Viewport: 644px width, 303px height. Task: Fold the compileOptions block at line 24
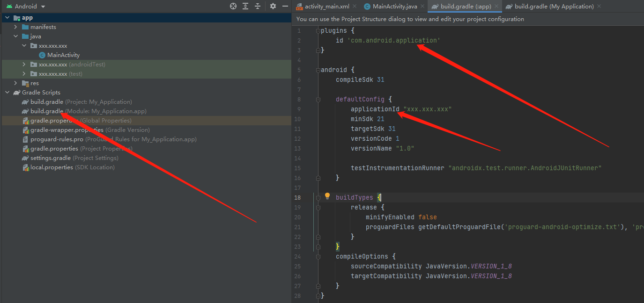click(x=318, y=257)
